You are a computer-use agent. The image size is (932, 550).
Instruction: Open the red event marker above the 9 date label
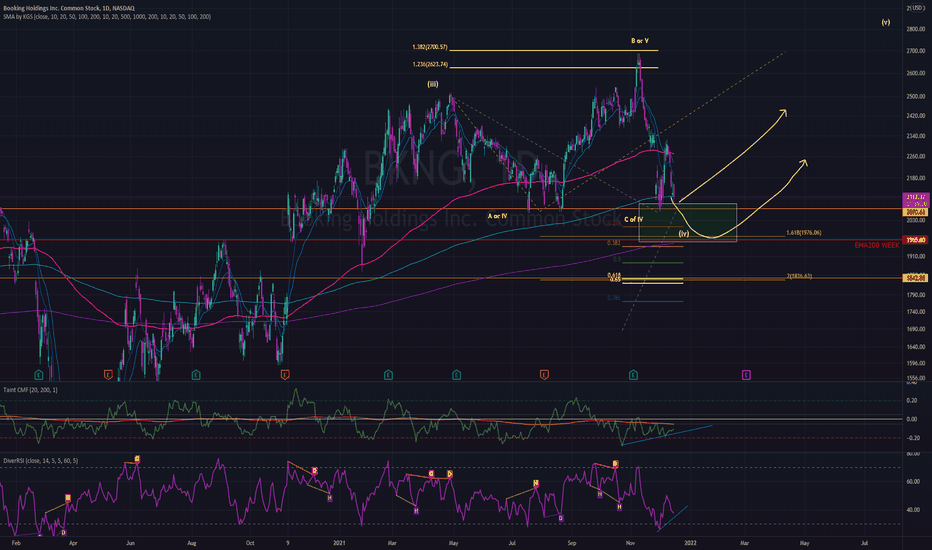285,375
